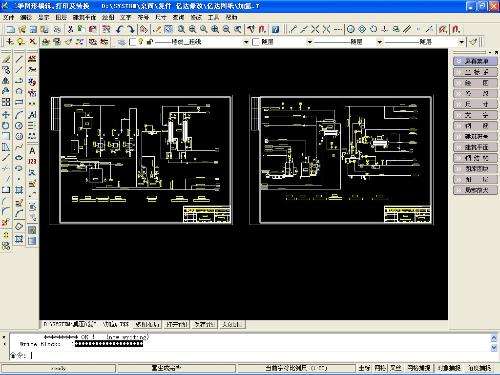Enable the X-shaped intersection snap icon
Viewport: 500px width, 375px height.
(x=315, y=29)
